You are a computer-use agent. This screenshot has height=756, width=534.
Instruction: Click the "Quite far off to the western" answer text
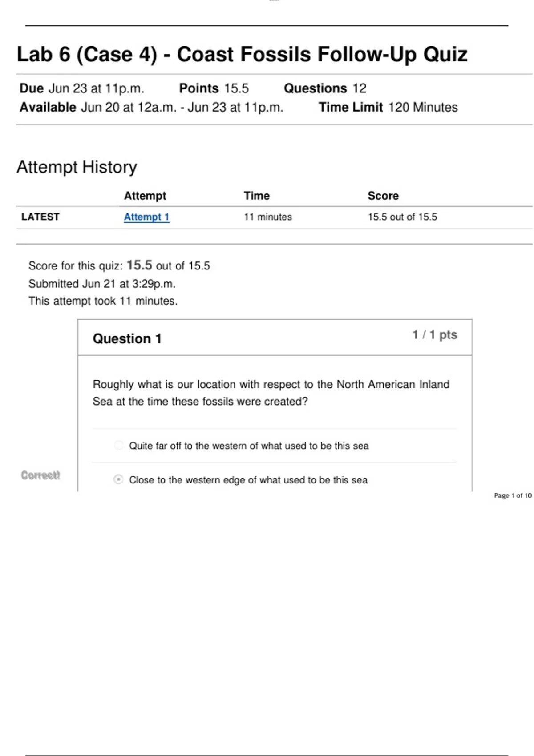(249, 446)
